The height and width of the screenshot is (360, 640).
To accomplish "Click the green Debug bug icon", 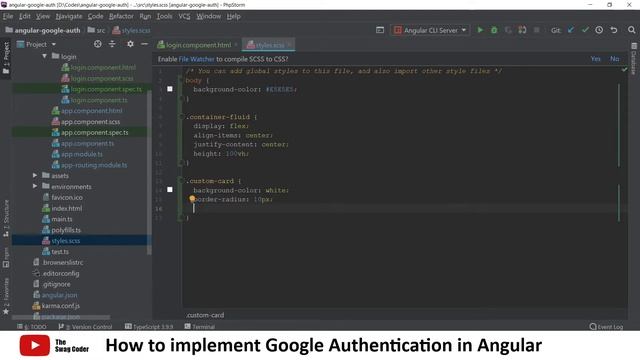I will pos(494,30).
